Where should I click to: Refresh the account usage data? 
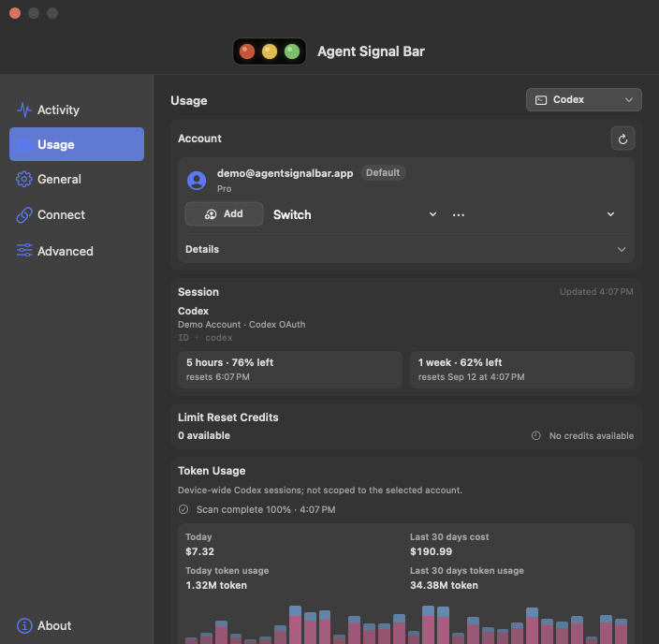[622, 139]
